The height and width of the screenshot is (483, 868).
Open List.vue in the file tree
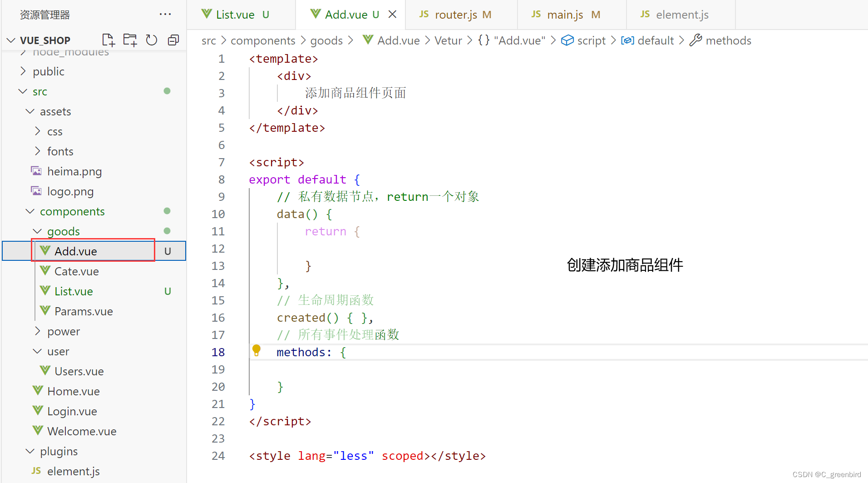click(94, 291)
